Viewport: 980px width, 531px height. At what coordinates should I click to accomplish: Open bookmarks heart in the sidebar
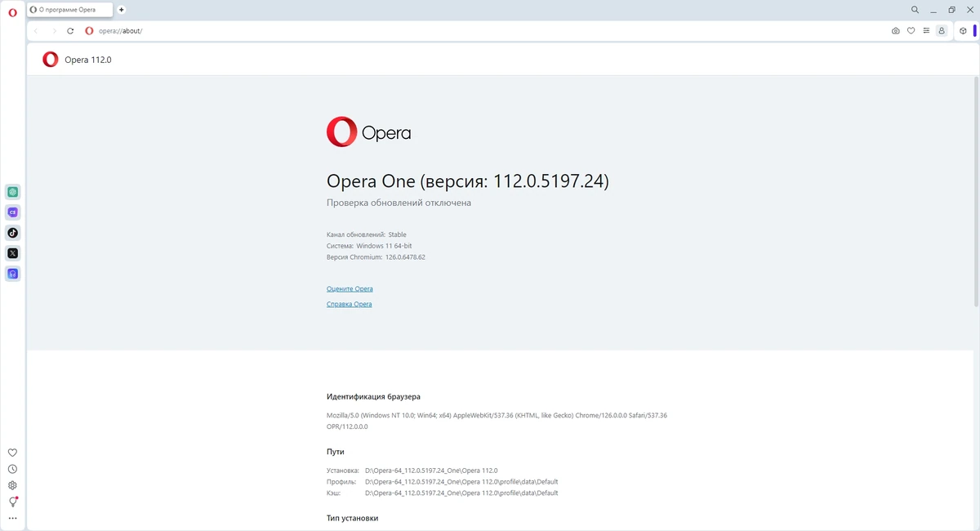[12, 453]
